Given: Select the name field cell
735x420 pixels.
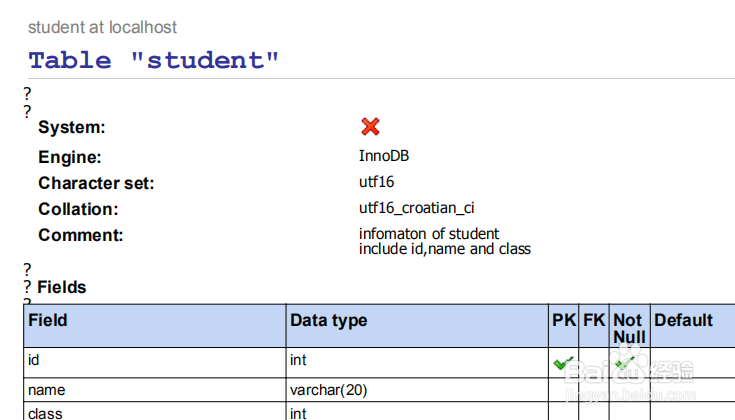Looking at the screenshot, I should (x=47, y=390).
